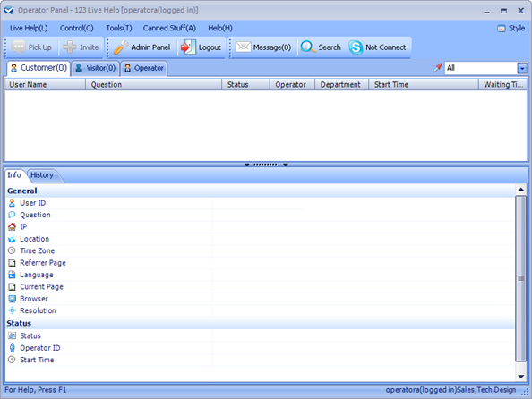Image resolution: width=532 pixels, height=399 pixels.
Task: Click the pin icon beside the All filter
Action: point(438,68)
